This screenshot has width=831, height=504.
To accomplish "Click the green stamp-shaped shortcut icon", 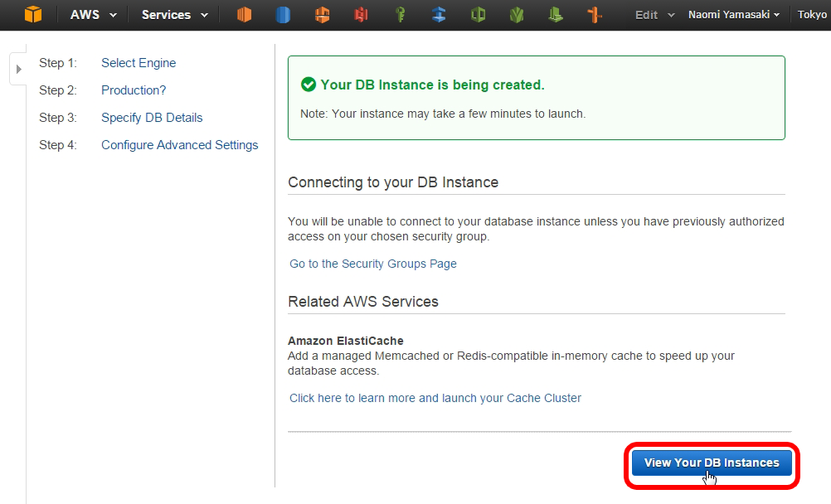I will 556,14.
